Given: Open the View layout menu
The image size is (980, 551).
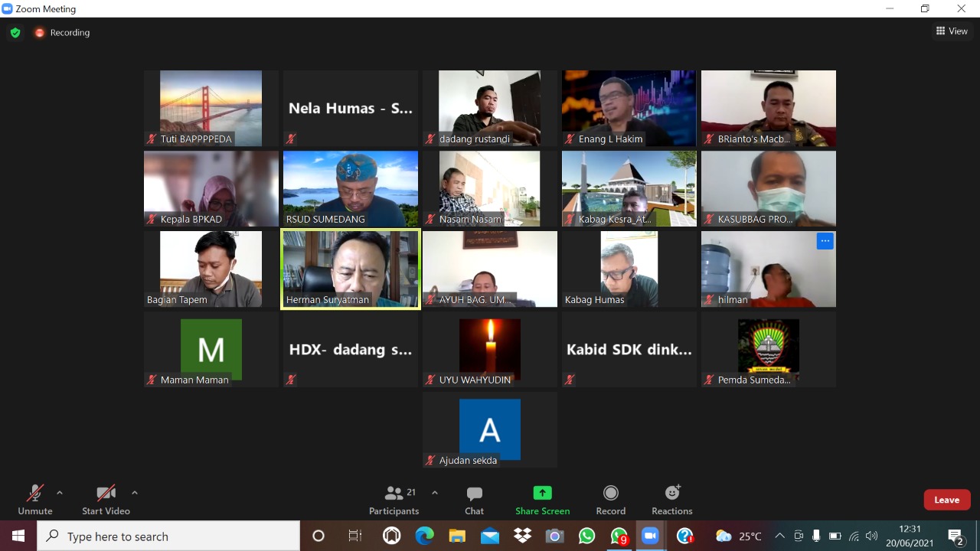Looking at the screenshot, I should [x=952, y=31].
